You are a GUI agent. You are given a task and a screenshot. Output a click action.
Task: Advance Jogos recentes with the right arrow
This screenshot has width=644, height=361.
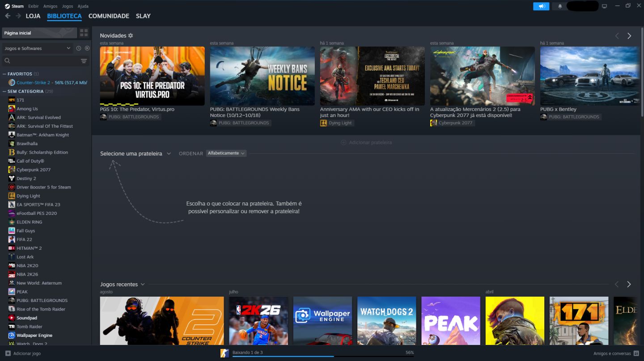point(629,284)
